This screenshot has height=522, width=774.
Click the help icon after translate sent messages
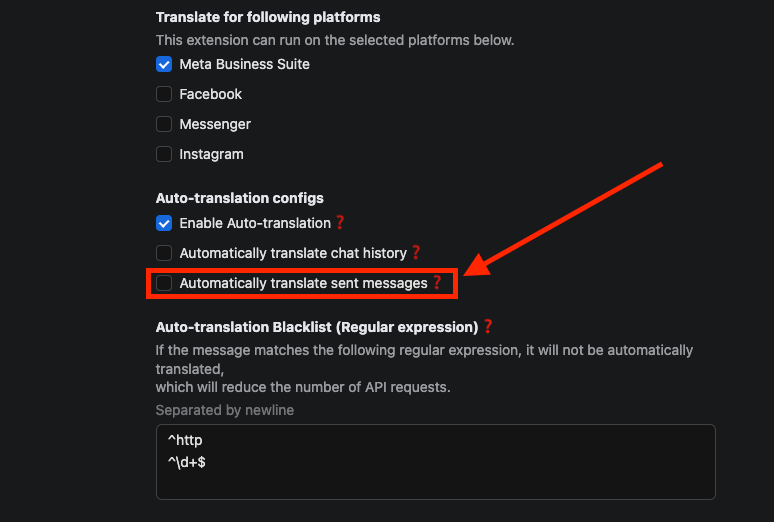tap(436, 283)
